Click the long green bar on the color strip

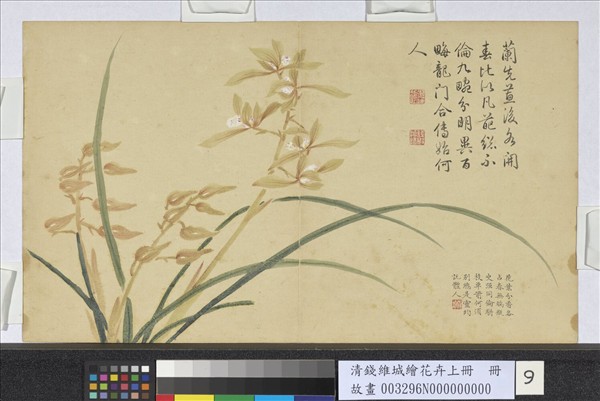click(x=234, y=398)
